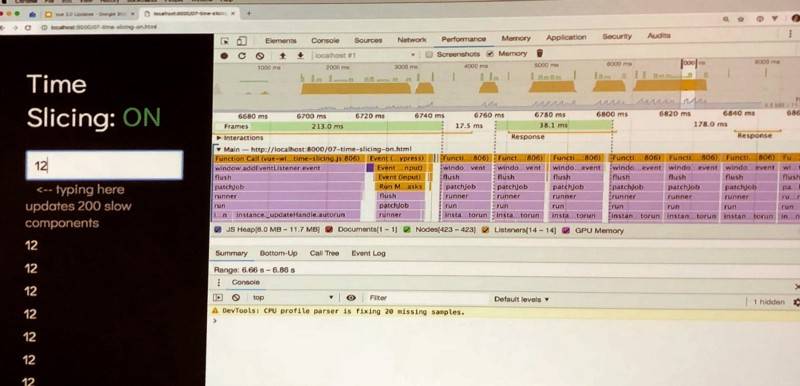Toggle the JS Heap counter checkbox
The height and width of the screenshot is (386, 800).
tap(218, 230)
